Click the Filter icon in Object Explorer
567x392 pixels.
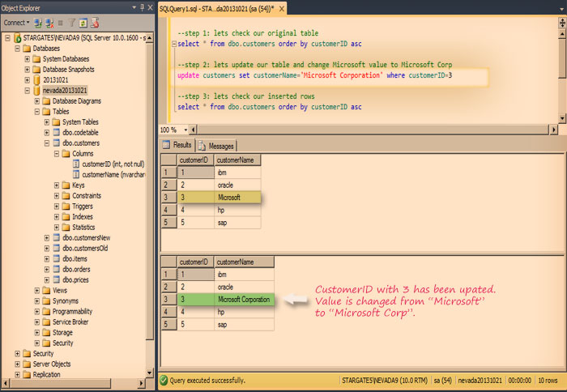70,23
